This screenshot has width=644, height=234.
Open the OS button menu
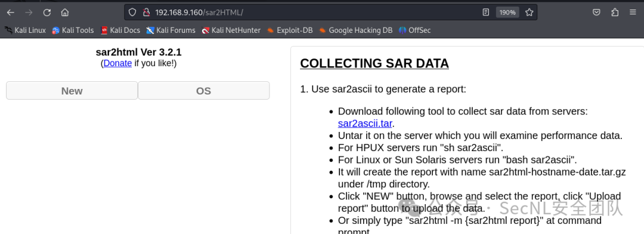coord(204,91)
